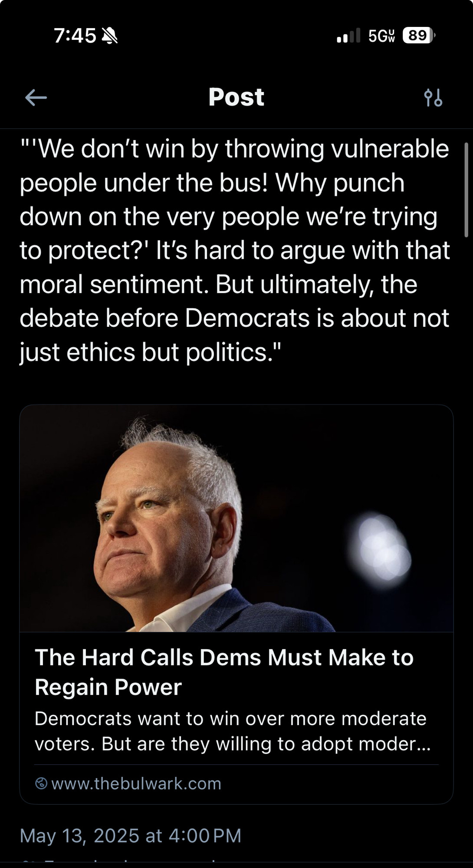The width and height of the screenshot is (473, 868).
Task: Open the thread preferences sliders icon
Action: (433, 97)
